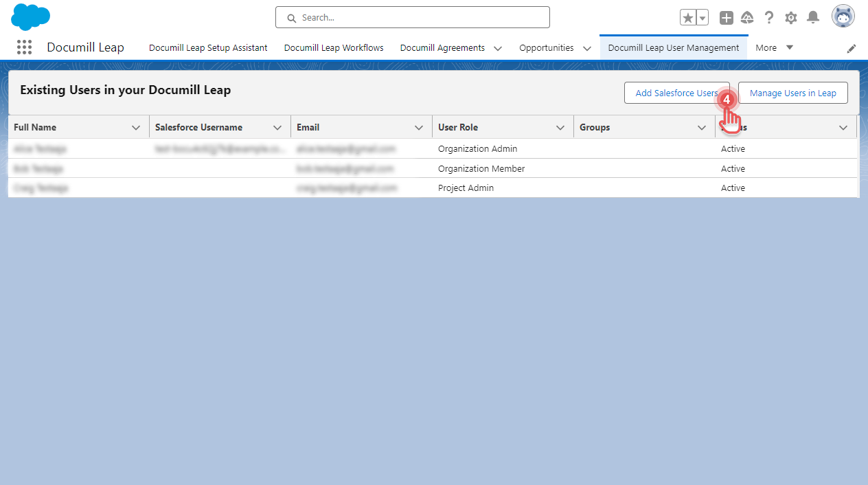Screen dimensions: 868x485
Task: Click the Salesforce cloud logo
Action: point(30,16)
